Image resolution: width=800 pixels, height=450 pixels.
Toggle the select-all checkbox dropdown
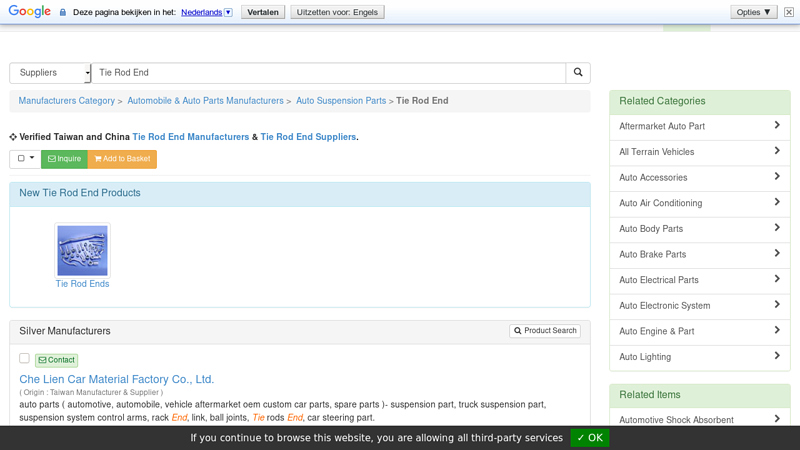tap(26, 159)
